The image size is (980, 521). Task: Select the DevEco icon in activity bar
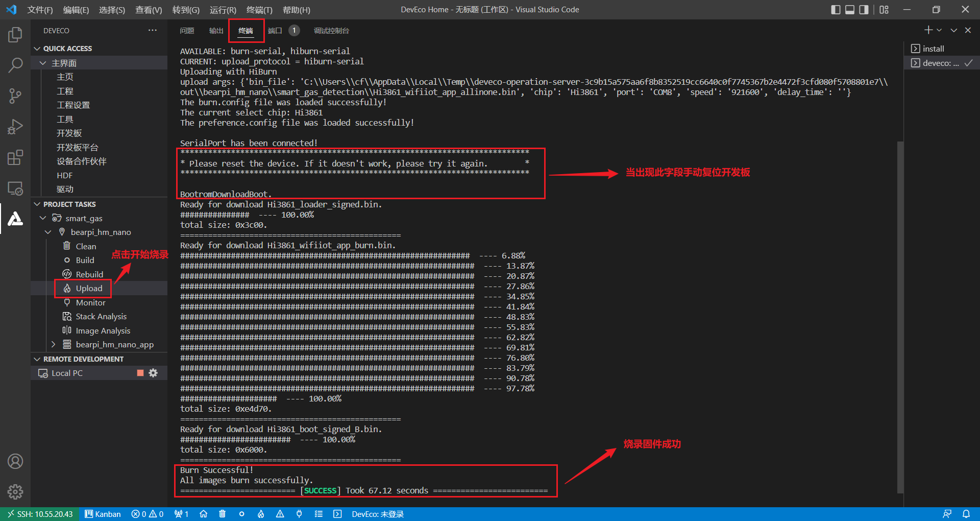(15, 219)
